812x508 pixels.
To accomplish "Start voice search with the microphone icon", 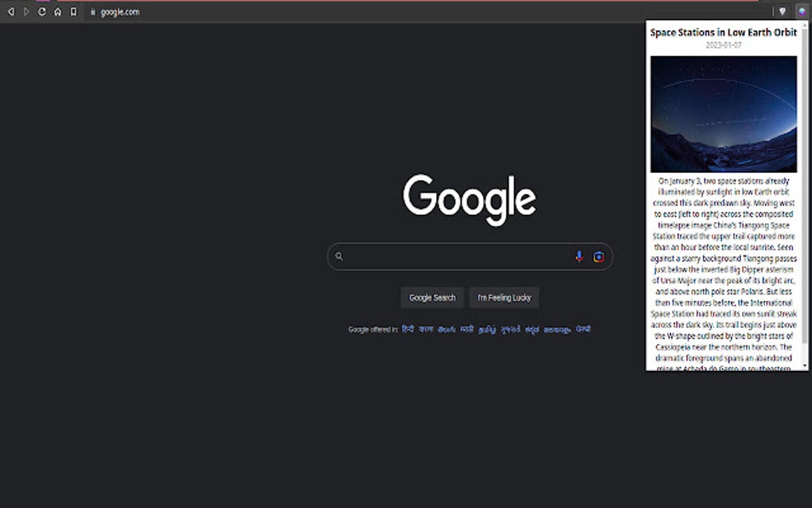I will click(x=579, y=256).
